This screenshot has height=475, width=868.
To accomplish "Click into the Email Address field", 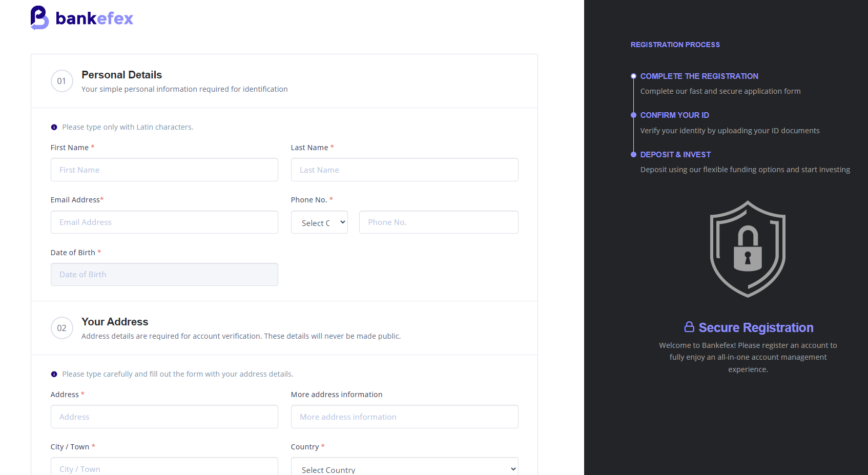I will click(164, 222).
